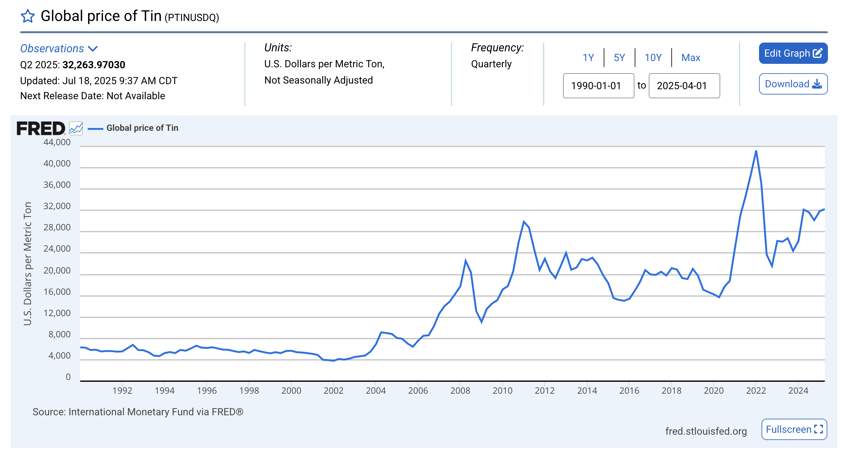Expand the Observations dropdown
This screenshot has width=868, height=455.
tap(59, 49)
